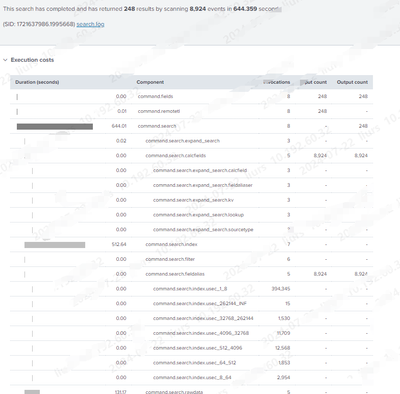Select command.search.filter component
400x394 pixels.
(x=170, y=259)
